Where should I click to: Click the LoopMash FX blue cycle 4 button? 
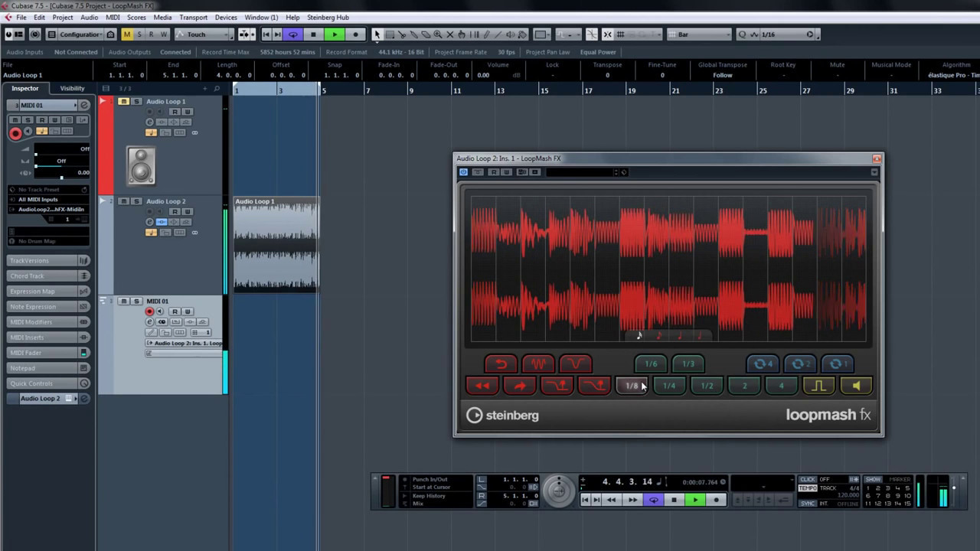tap(763, 364)
